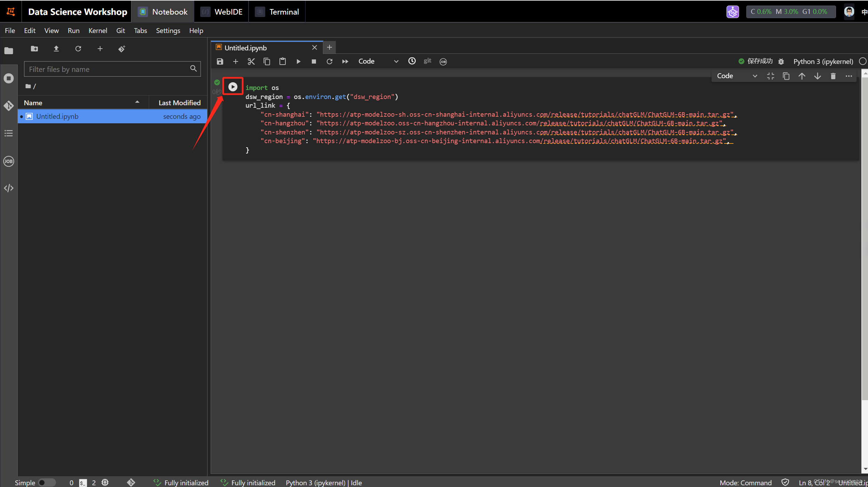Click the Git clone icon in file browser

pos(122,49)
